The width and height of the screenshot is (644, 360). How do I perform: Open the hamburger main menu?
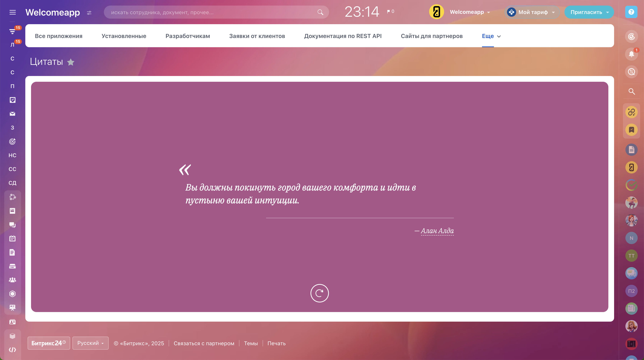click(x=12, y=12)
